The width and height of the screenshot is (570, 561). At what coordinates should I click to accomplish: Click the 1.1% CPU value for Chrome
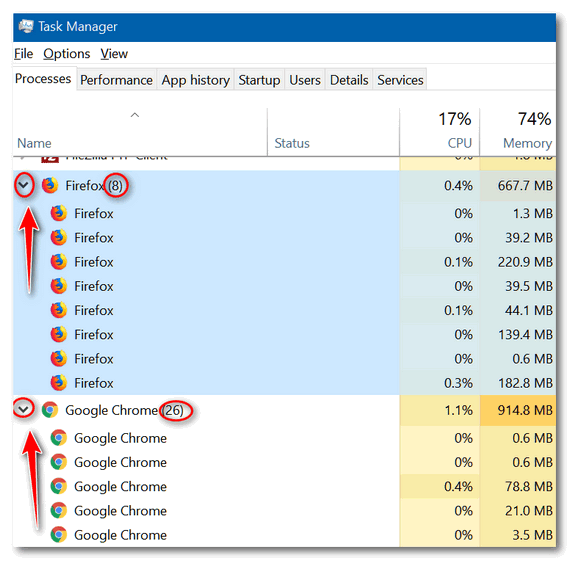tap(458, 410)
